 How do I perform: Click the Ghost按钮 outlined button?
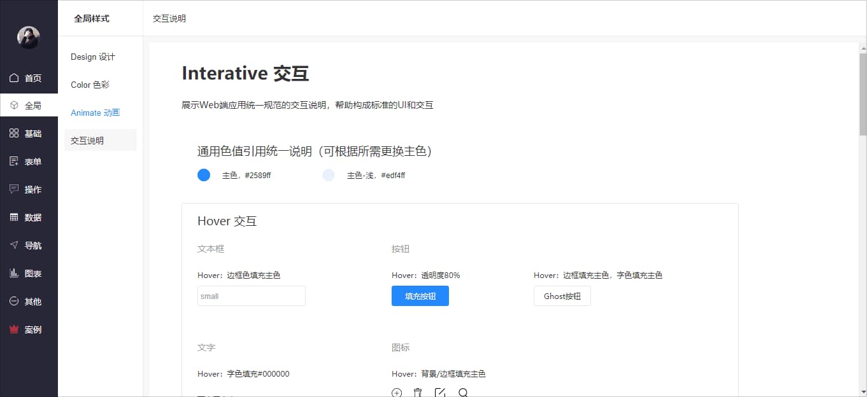click(562, 295)
